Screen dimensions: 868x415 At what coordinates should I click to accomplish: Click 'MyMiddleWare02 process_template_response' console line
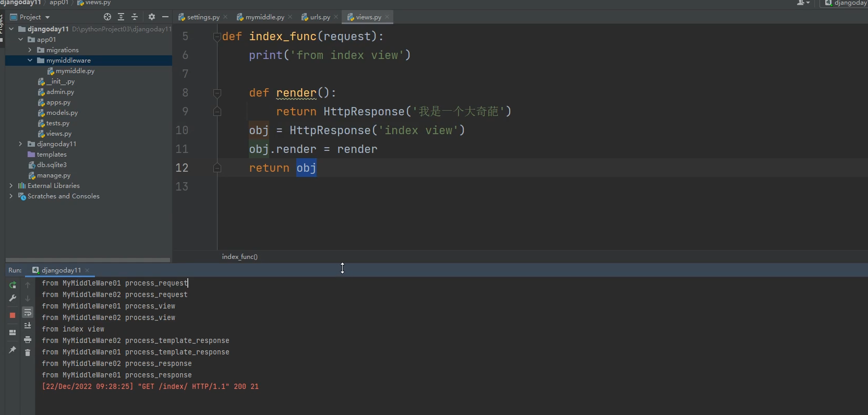point(136,340)
